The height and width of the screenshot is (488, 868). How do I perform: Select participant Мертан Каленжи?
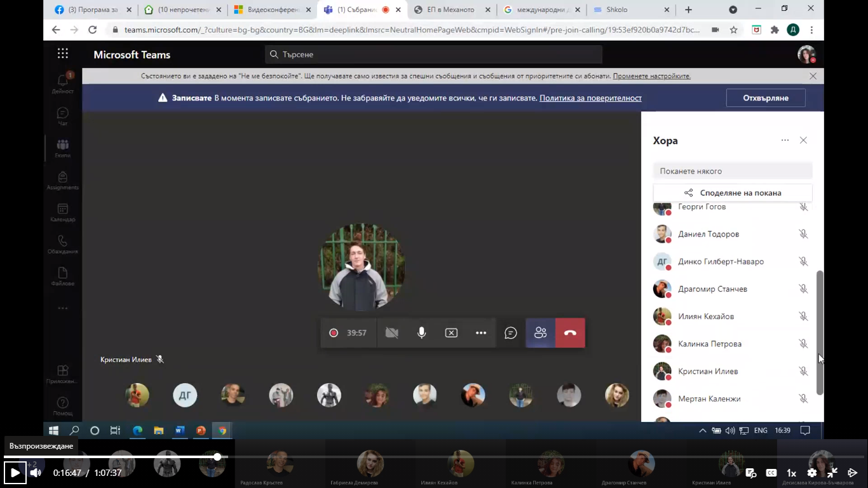tap(733, 398)
